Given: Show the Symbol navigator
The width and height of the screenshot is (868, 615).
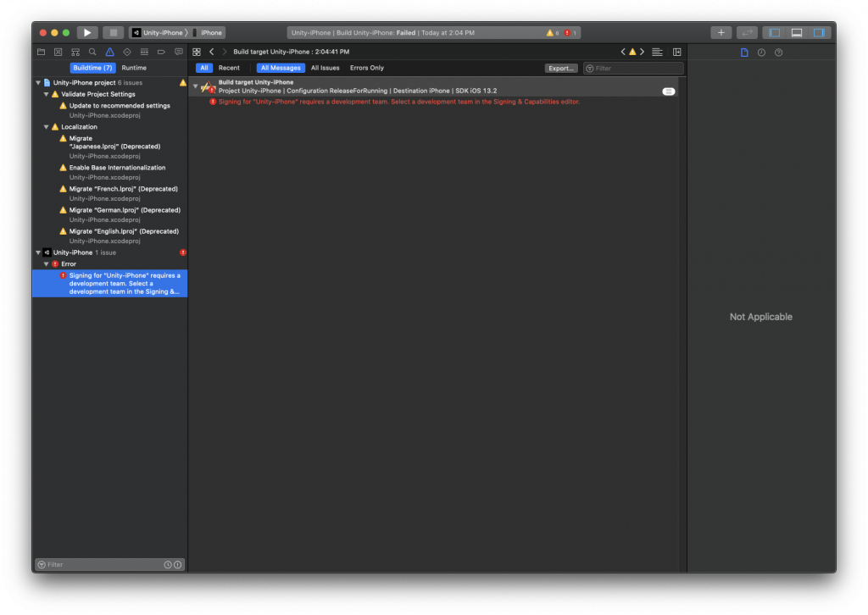Looking at the screenshot, I should tap(75, 52).
